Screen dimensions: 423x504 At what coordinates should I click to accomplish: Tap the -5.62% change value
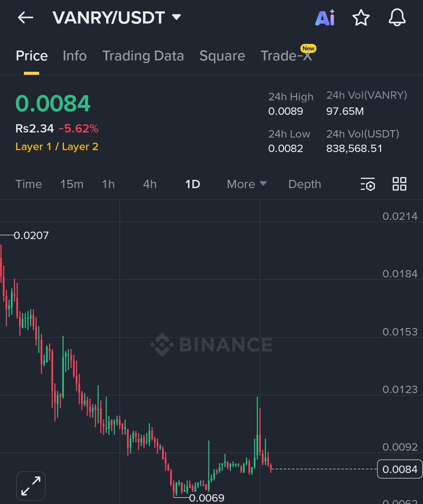[x=78, y=129]
